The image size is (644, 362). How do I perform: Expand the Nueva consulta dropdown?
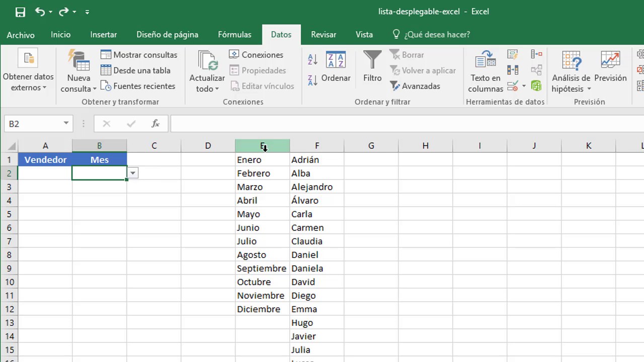pyautogui.click(x=78, y=83)
